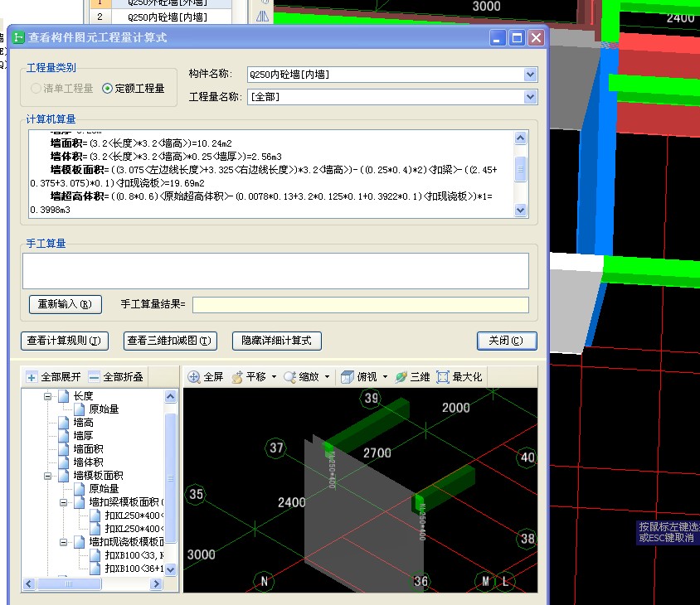Viewport: 700px width, 605px height.
Task: Open the 工程量名称 dropdown
Action: pos(530,97)
